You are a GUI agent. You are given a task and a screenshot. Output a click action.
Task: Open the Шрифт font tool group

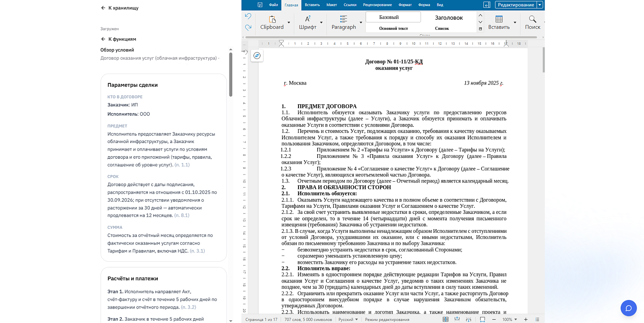(308, 23)
